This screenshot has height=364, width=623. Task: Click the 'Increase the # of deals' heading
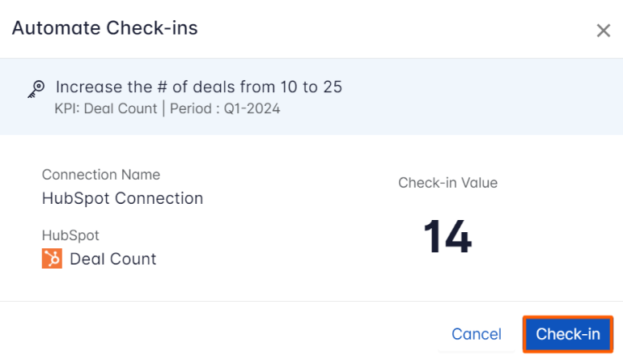(199, 87)
